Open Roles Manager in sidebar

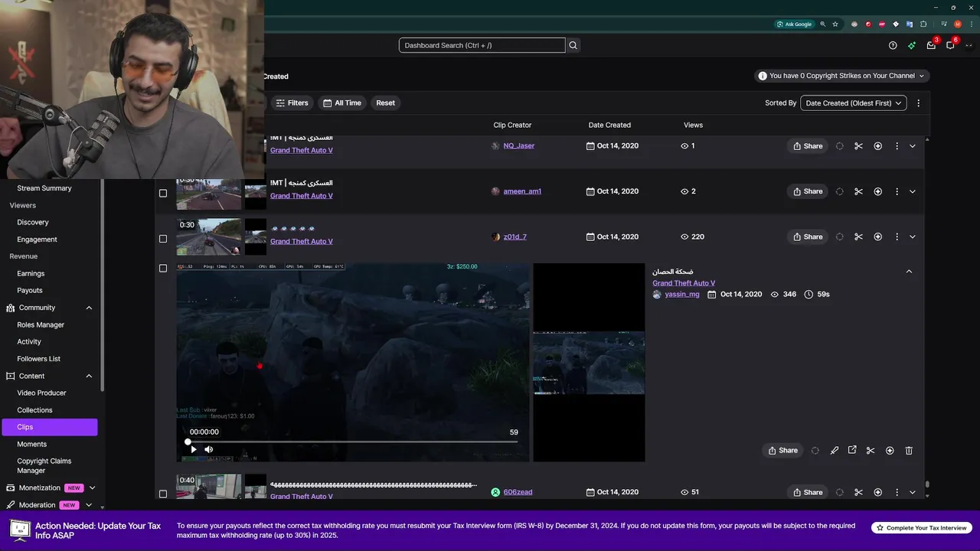click(x=41, y=324)
